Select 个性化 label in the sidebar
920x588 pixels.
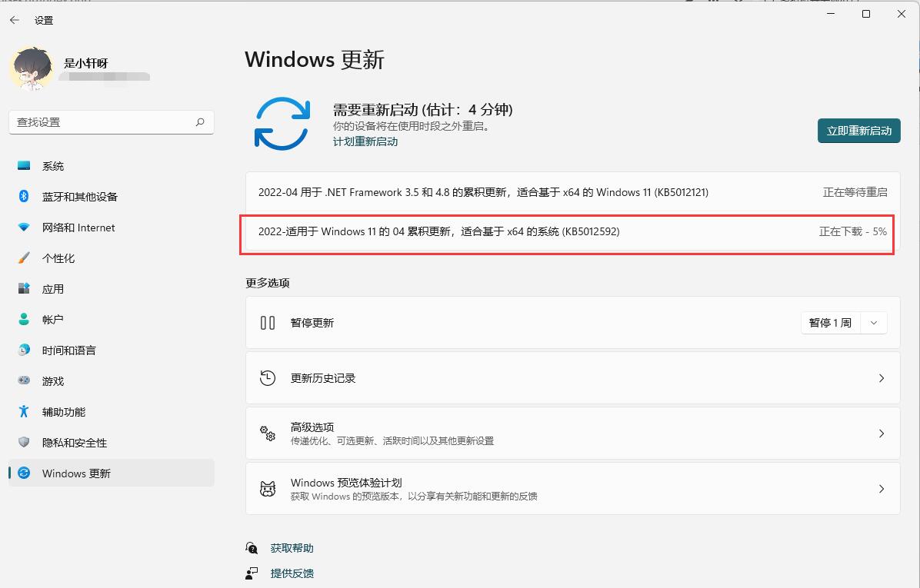58,258
